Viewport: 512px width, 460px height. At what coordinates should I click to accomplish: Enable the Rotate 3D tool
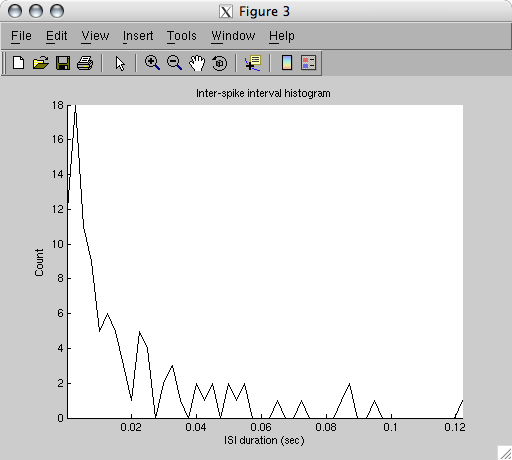click(219, 63)
